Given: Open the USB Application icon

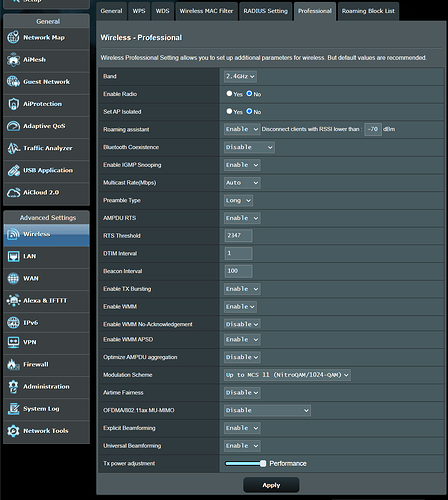Looking at the screenshot, I should point(13,170).
